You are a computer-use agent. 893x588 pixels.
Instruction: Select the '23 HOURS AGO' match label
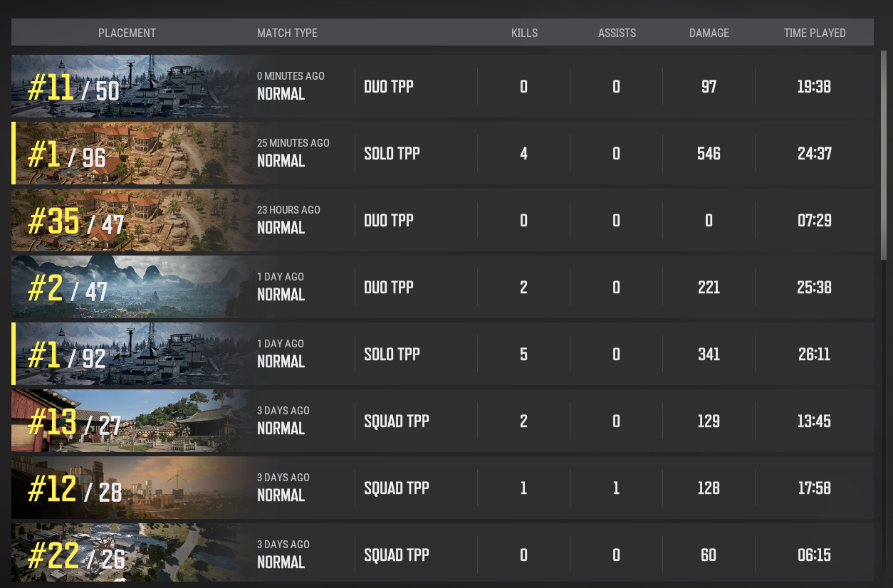tap(288, 210)
